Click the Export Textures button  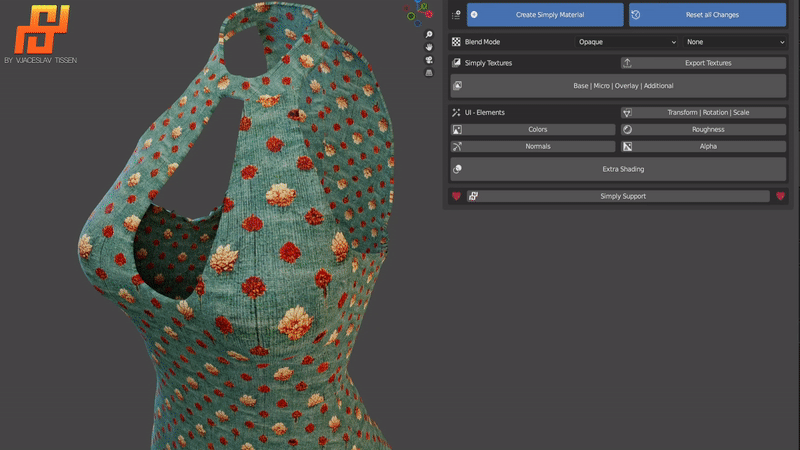pos(708,63)
